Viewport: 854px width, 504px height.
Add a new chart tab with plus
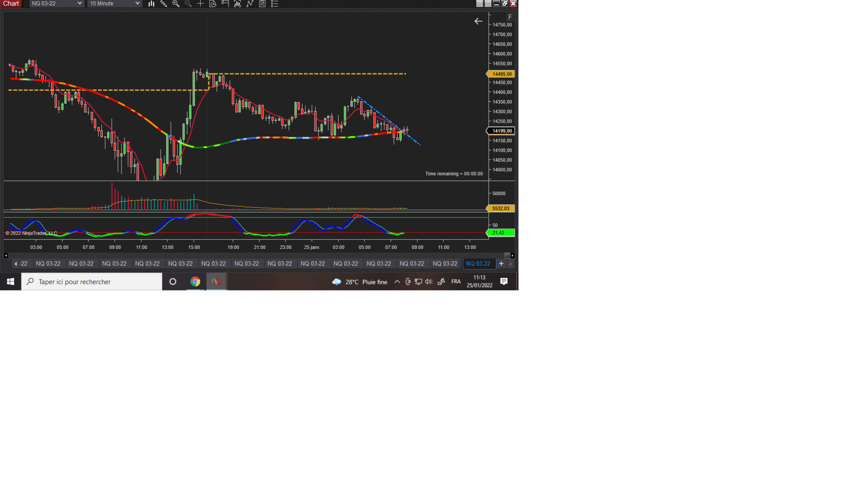pyautogui.click(x=501, y=264)
